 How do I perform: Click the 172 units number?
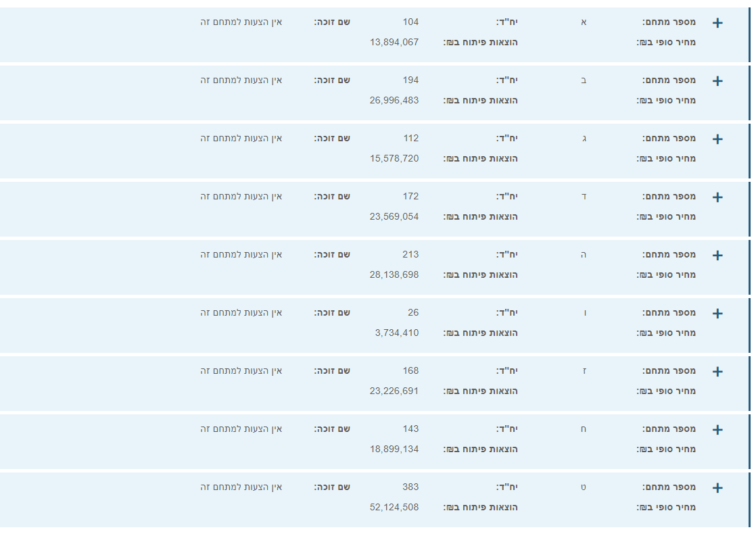410,196
